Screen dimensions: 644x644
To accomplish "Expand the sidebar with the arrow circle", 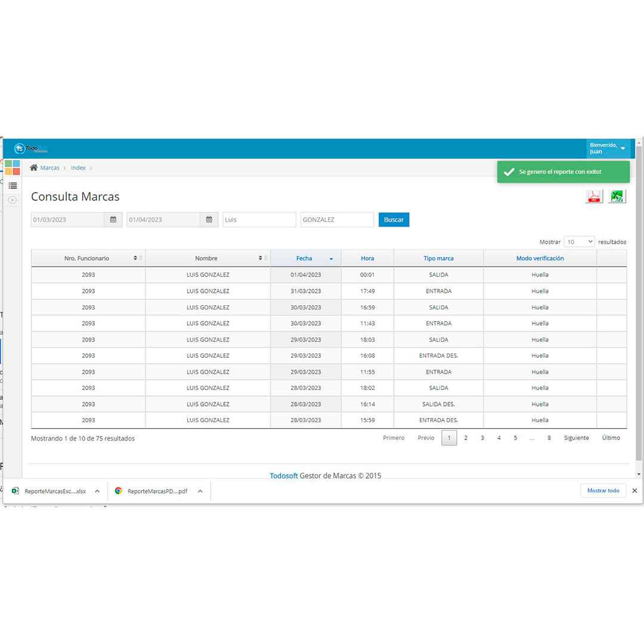I will pos(13,200).
